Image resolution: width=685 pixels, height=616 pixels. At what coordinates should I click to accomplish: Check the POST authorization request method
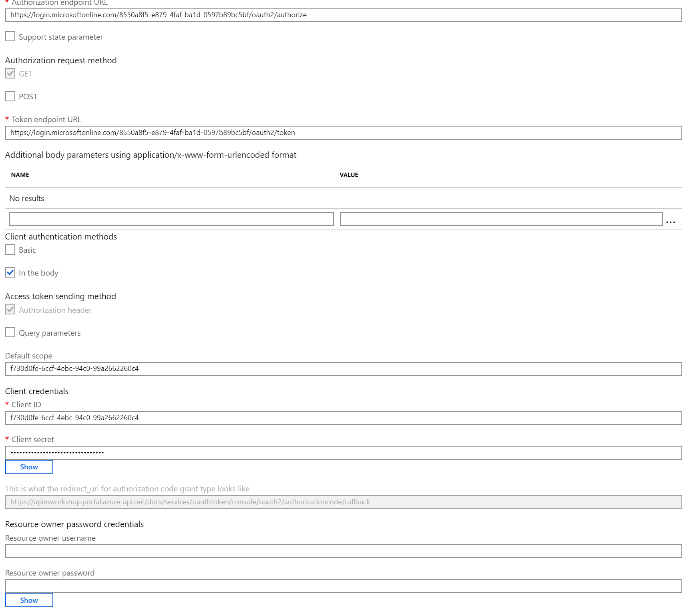tap(10, 96)
